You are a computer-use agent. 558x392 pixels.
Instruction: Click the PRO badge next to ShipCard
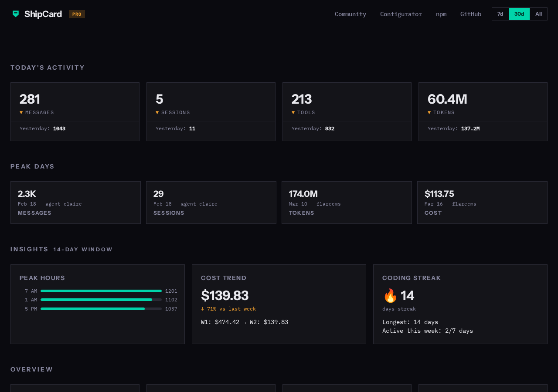click(77, 13)
